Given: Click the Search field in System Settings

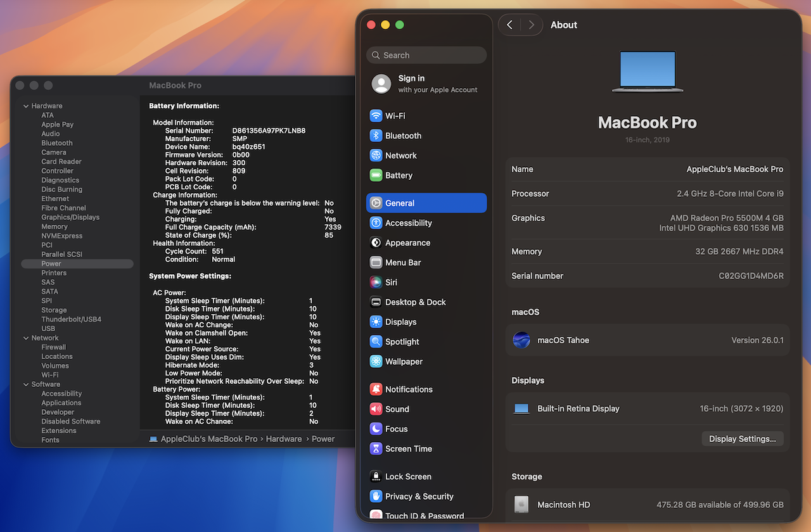Looking at the screenshot, I should [426, 55].
